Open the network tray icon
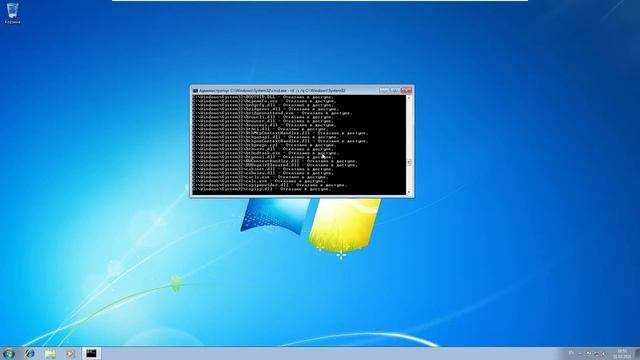 coord(596,353)
